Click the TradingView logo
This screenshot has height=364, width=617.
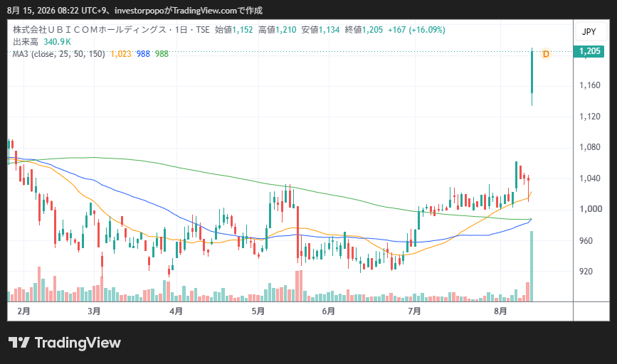(65, 343)
